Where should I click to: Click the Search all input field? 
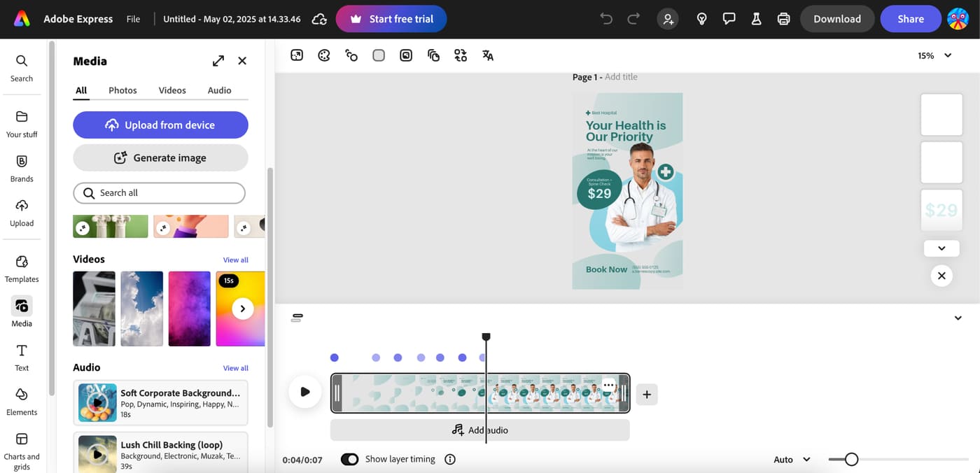[x=160, y=192]
